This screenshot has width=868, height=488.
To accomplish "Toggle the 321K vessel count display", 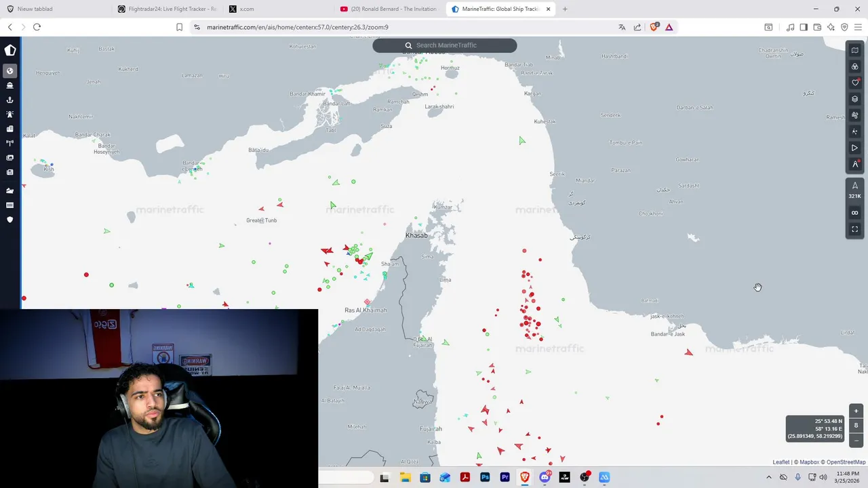I will (855, 190).
